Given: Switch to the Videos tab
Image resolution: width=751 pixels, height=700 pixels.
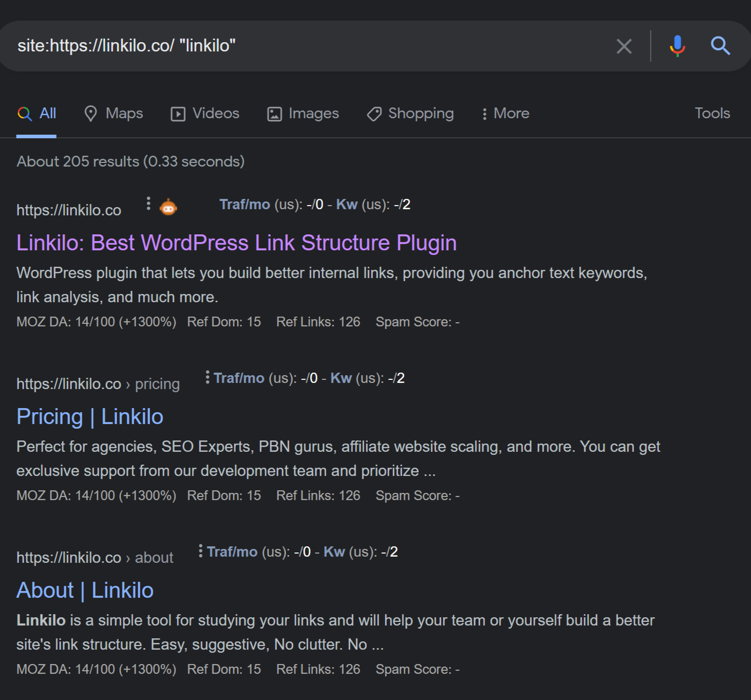Looking at the screenshot, I should 205,114.
